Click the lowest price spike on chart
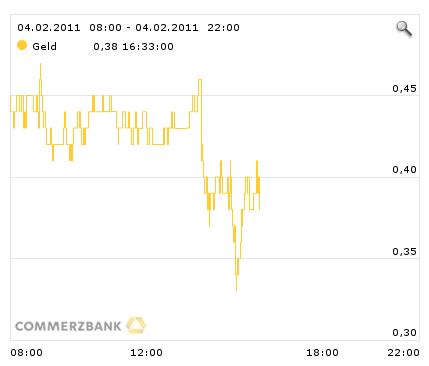The height and width of the screenshot is (366, 429). tap(237, 287)
